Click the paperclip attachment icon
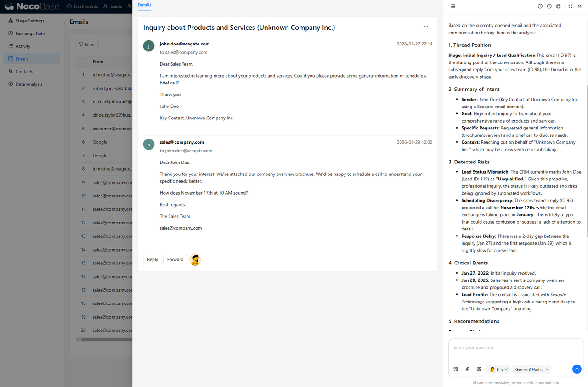588x387 pixels. coord(467,369)
